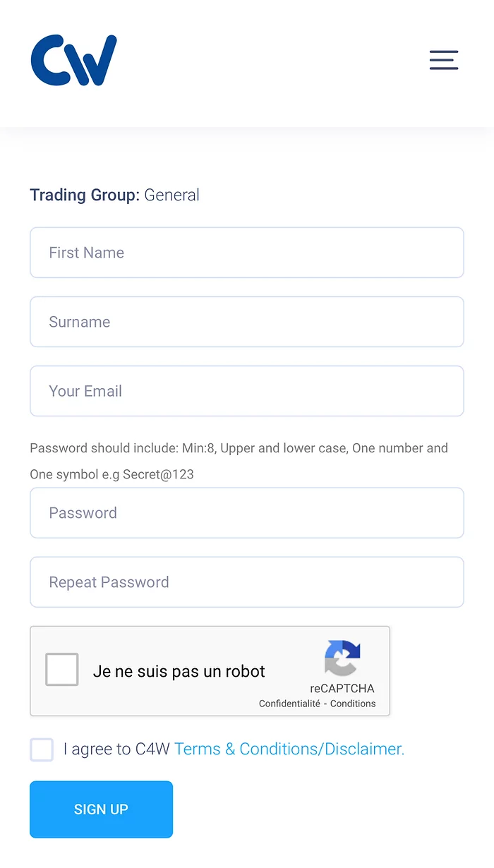The image size is (494, 868).
Task: Click the 'Trading Group:' label
Action: pos(85,195)
